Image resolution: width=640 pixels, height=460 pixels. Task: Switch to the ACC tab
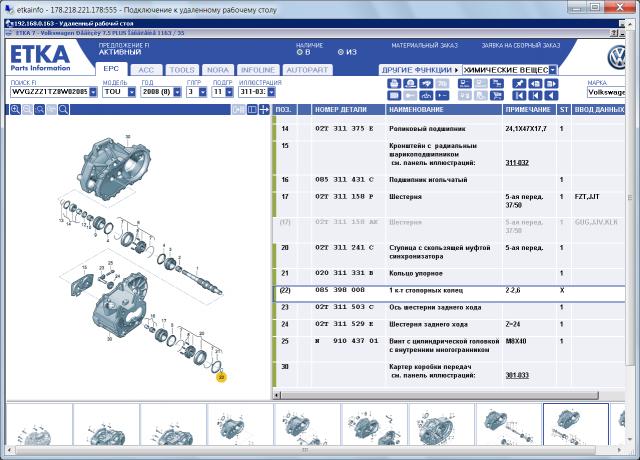pos(146,70)
